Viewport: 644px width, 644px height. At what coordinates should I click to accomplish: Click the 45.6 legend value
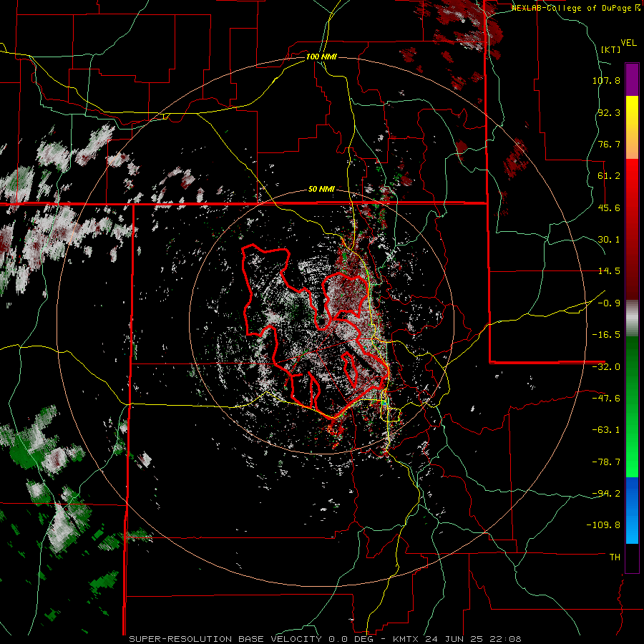coord(609,208)
